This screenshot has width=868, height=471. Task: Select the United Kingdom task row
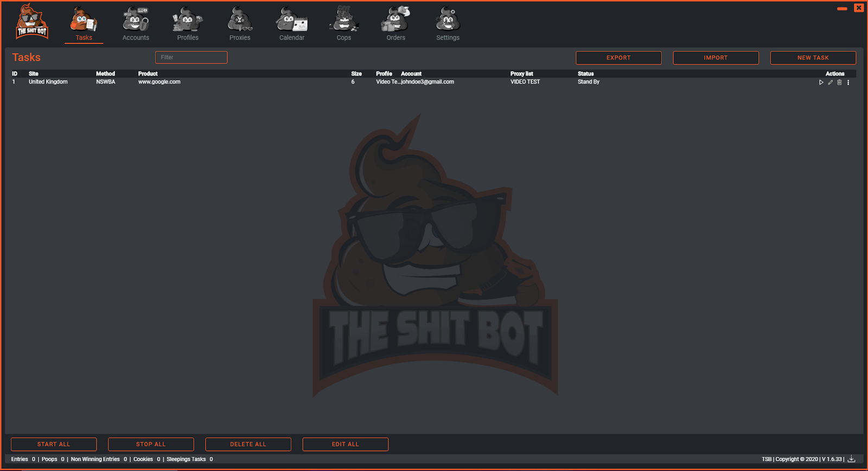[48, 82]
